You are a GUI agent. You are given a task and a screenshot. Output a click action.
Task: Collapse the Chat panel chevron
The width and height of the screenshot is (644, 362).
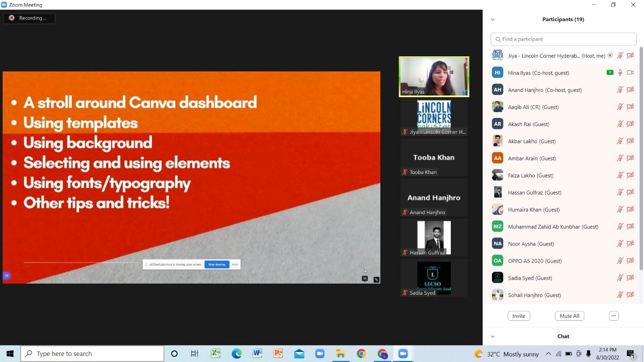pos(493,336)
